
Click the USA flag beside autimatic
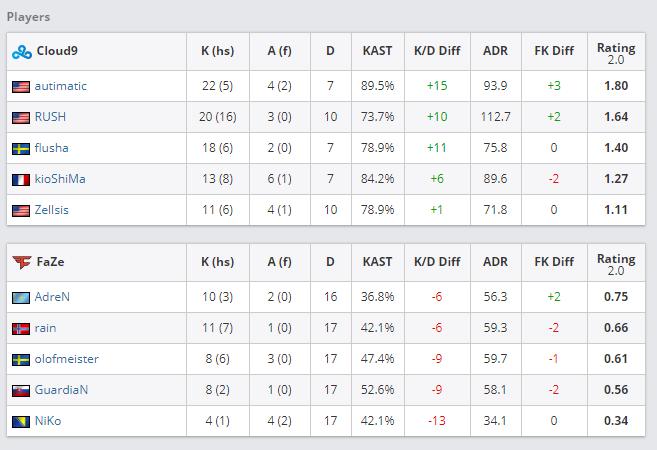click(x=21, y=86)
